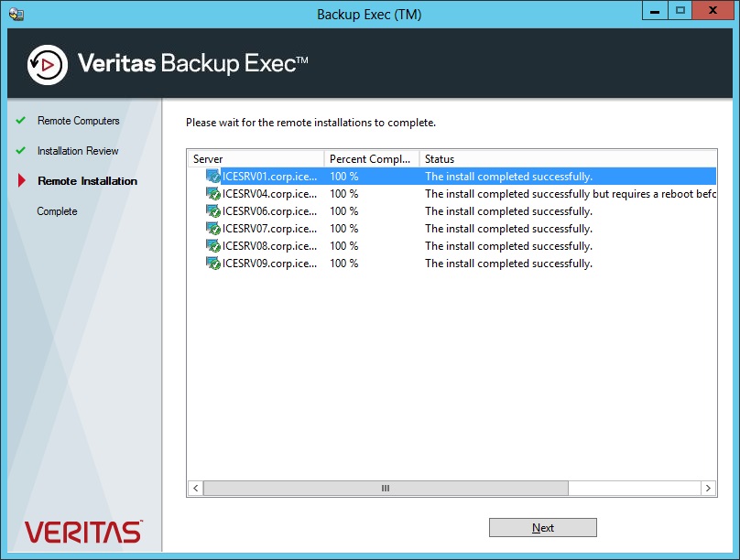Minimize the Backup Exec window
740x560 pixels.
tap(655, 10)
